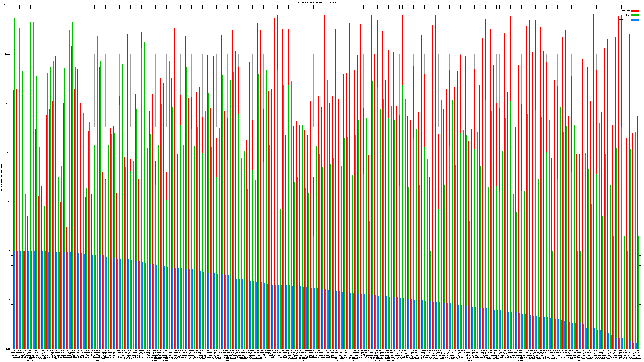Click the 0.1 y-axis tick label
This screenshot has height=362, width=644.
9,300
